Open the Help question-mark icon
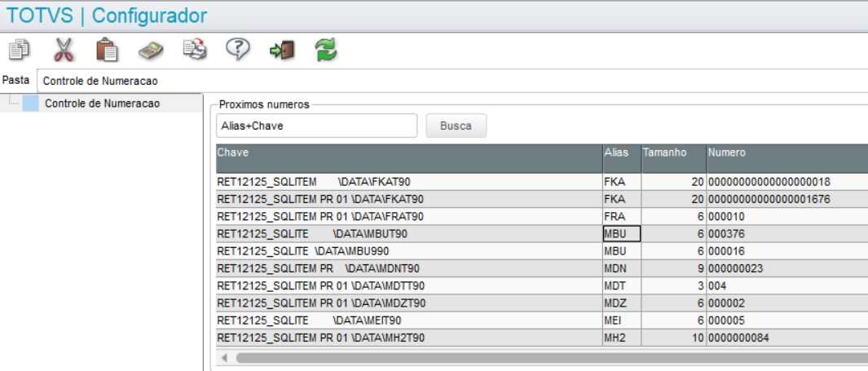Image resolution: width=868 pixels, height=371 pixels. 238,50
